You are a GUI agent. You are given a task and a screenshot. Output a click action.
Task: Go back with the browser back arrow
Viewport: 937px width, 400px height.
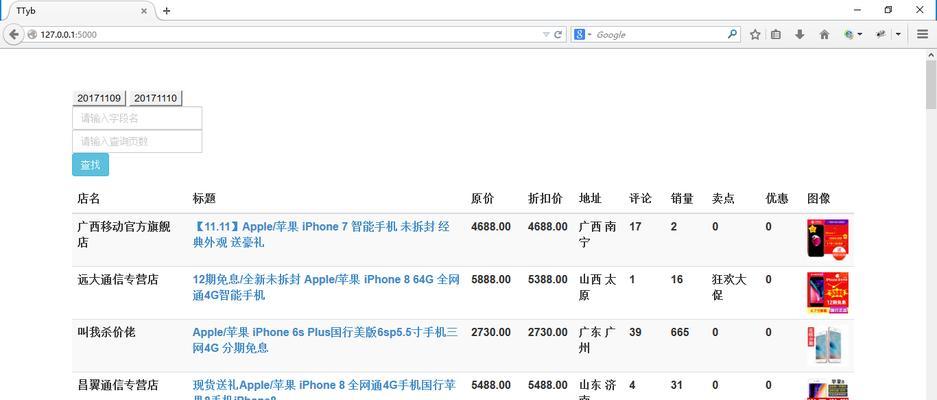pyautogui.click(x=13, y=35)
